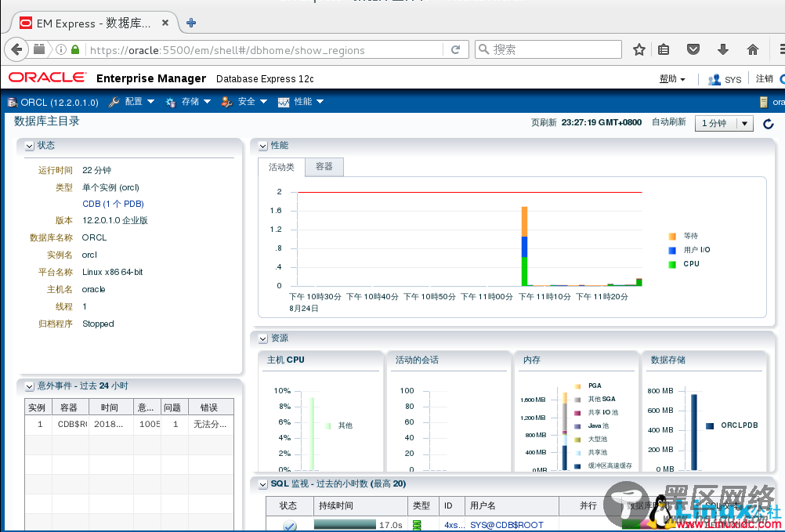Click the 无法分... error cell

coord(210,425)
